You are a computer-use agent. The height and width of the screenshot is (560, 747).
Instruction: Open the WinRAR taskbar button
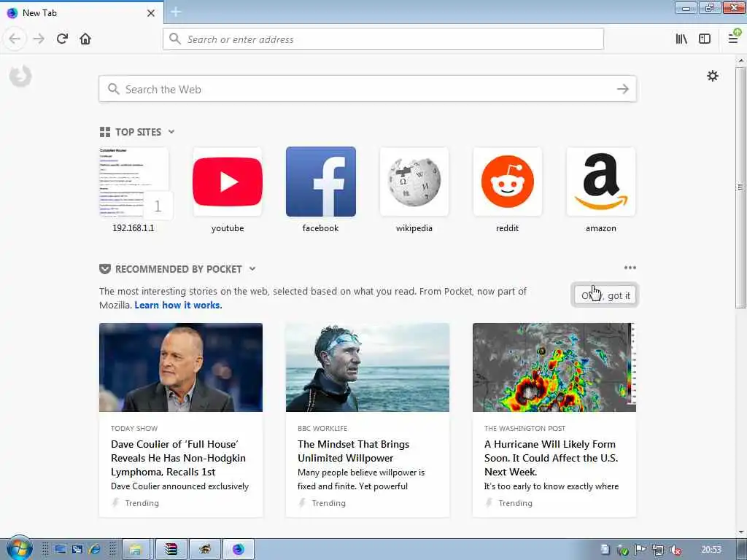click(x=171, y=550)
